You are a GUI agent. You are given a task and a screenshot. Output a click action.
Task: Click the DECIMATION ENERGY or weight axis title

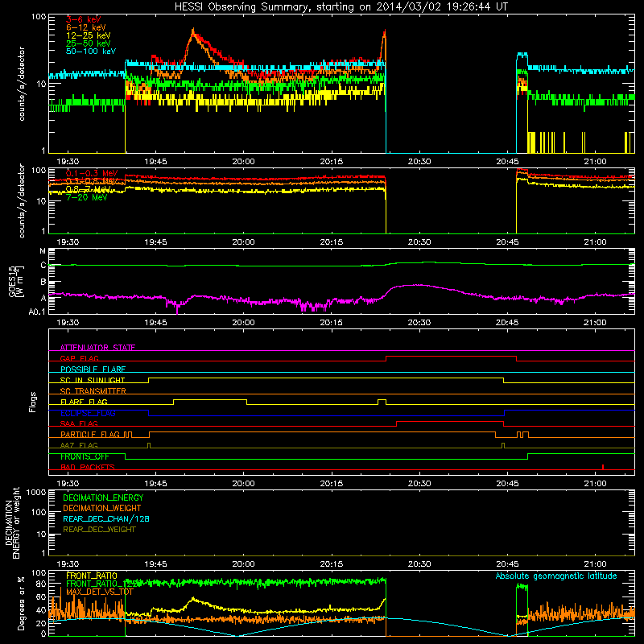[x=12, y=522]
